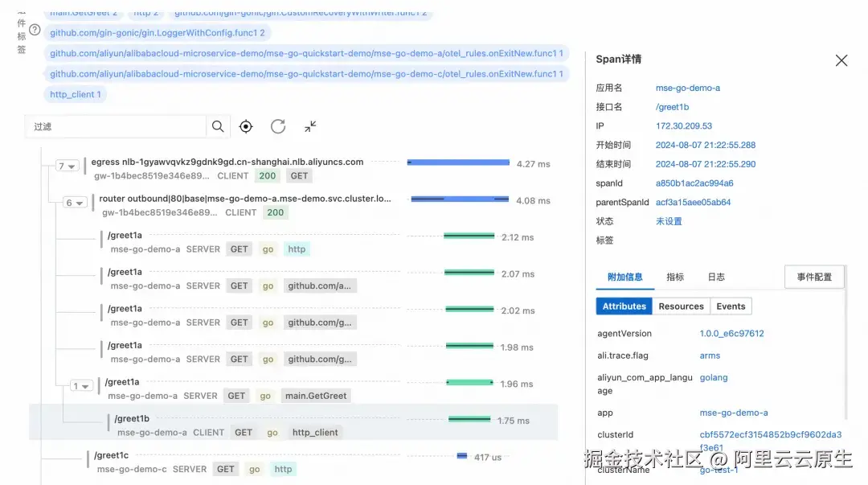The width and height of the screenshot is (868, 485).
Task: Click the locate crosshair icon in the toolbar
Action: (246, 126)
